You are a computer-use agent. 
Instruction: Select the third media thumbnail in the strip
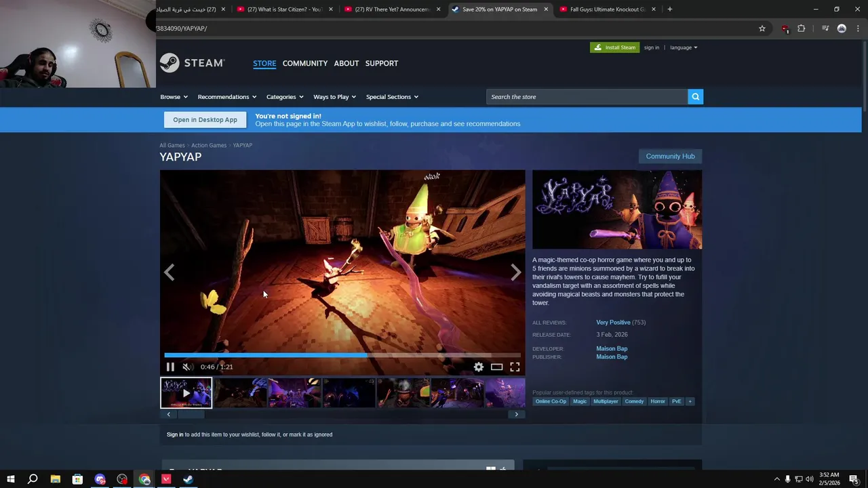coord(294,393)
